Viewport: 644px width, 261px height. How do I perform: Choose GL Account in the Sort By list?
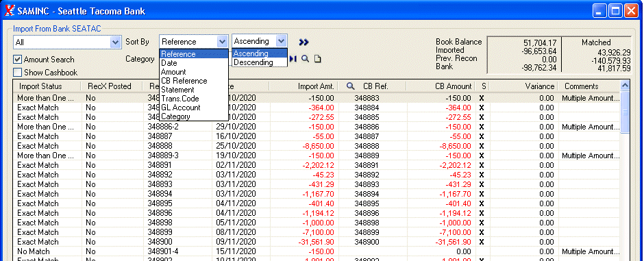point(193,108)
